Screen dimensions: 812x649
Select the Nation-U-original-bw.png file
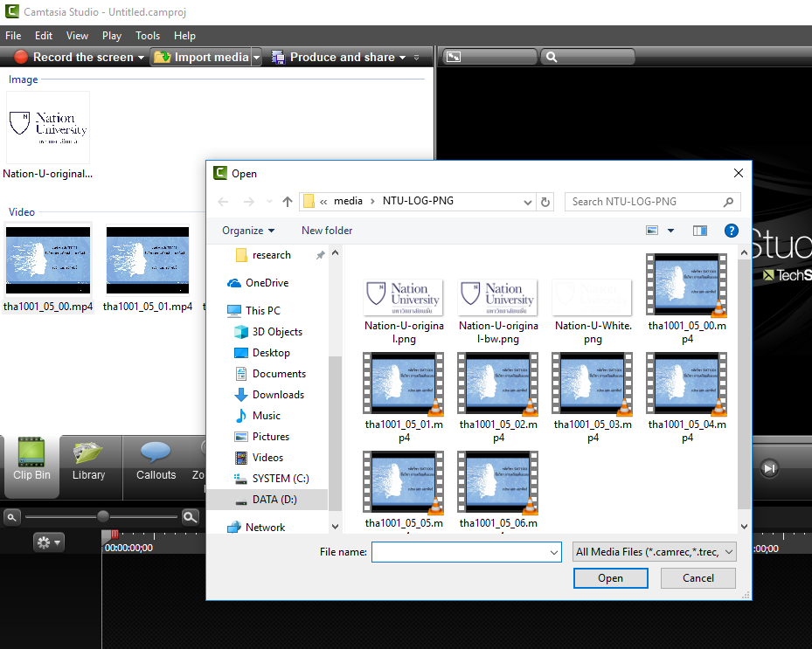pyautogui.click(x=497, y=309)
